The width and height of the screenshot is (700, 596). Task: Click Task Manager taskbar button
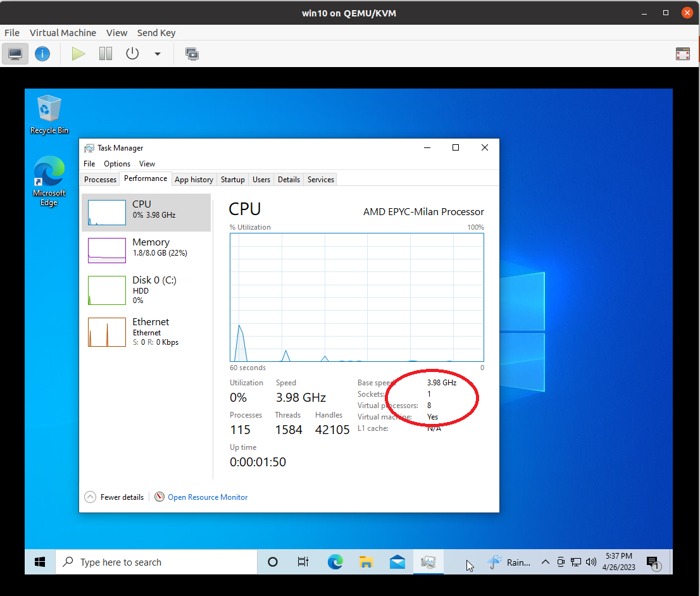(x=428, y=562)
